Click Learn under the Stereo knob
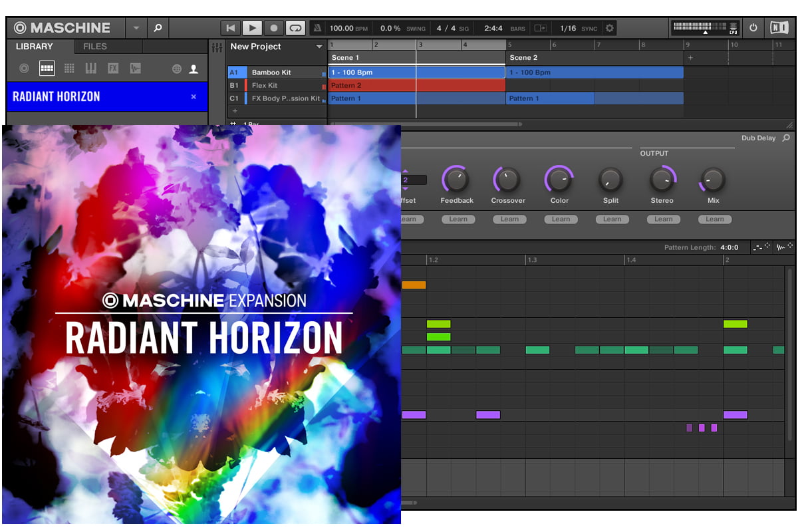Viewport: 798px width, 532px height. pyautogui.click(x=663, y=219)
